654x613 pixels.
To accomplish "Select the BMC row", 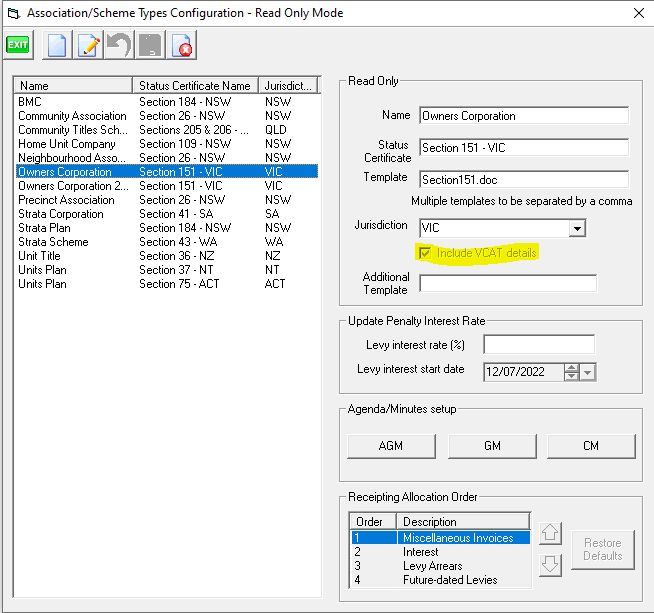I will coord(167,102).
